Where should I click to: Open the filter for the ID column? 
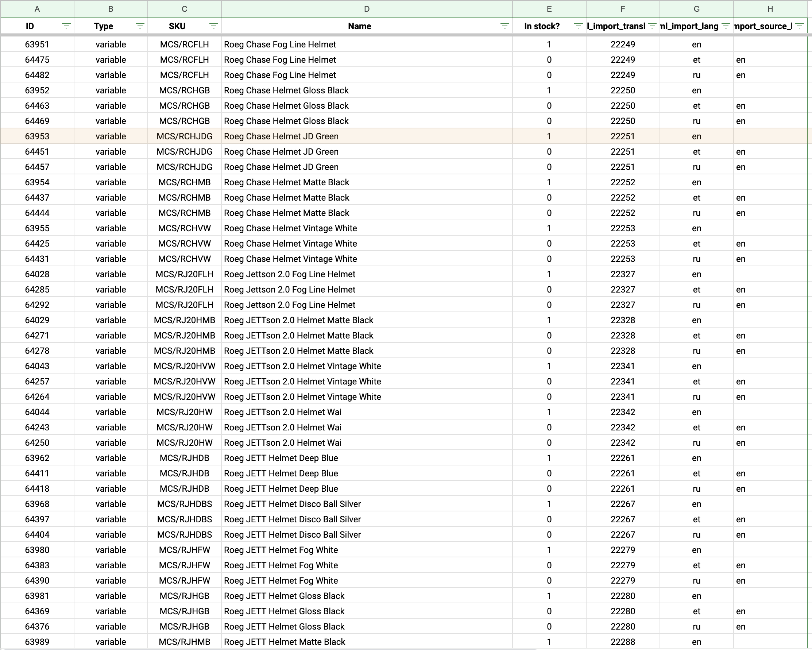66,26
